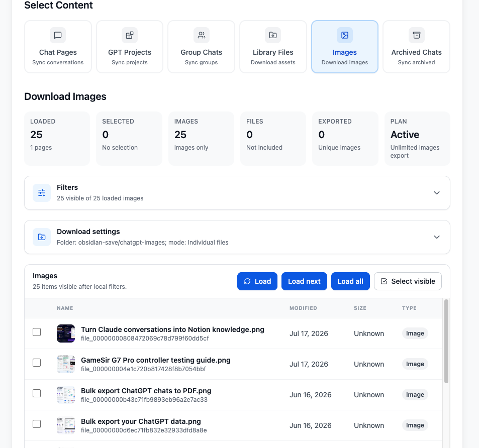Viewport: 479px width, 448px height.
Task: Select the Chat Pages tab
Action: (58, 47)
